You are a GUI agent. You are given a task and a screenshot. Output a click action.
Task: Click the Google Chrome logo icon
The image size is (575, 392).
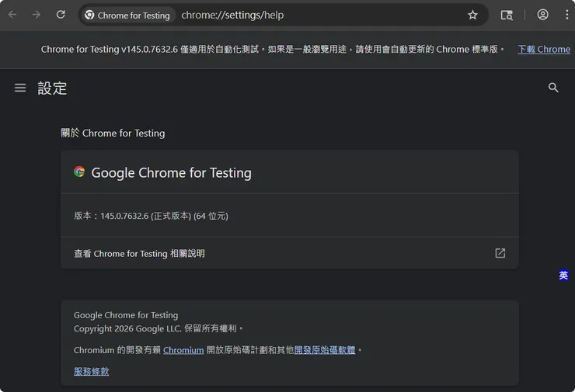pyautogui.click(x=79, y=172)
